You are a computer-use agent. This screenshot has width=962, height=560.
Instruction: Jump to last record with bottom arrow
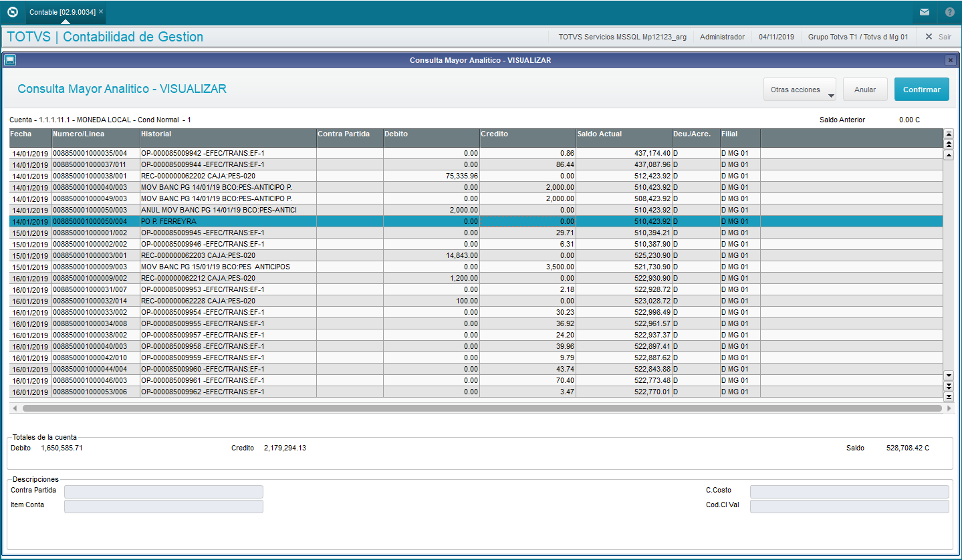[x=948, y=396]
